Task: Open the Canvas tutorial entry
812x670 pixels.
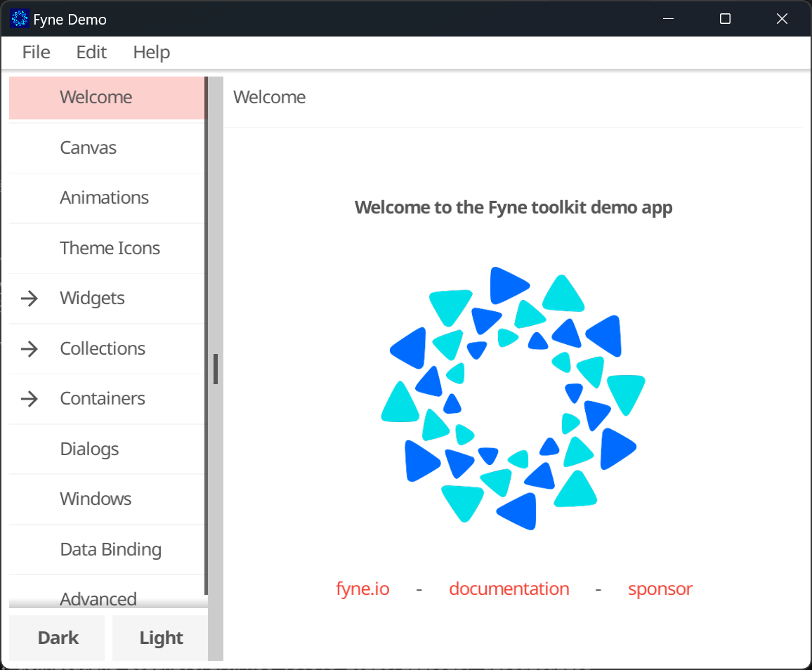Action: (107, 148)
